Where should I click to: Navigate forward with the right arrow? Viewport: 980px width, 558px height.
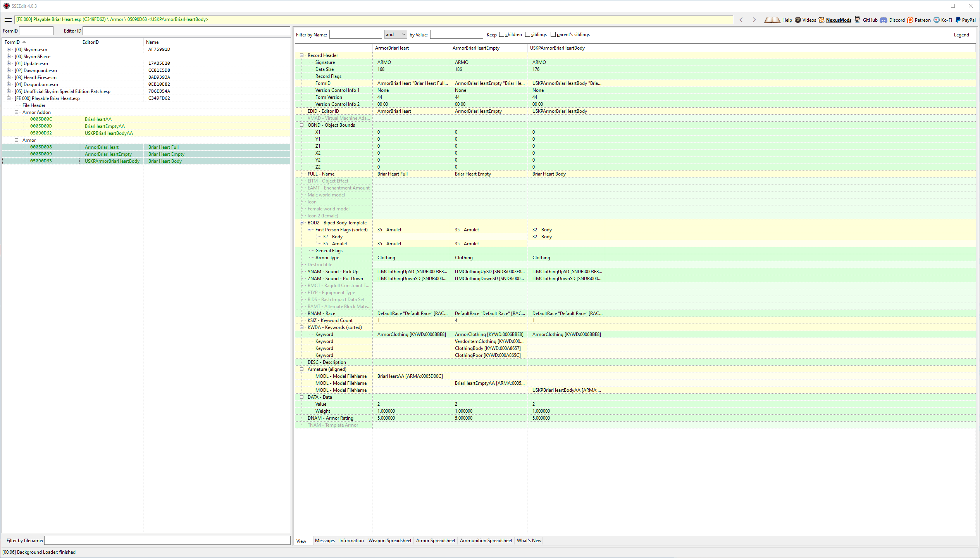coord(754,20)
